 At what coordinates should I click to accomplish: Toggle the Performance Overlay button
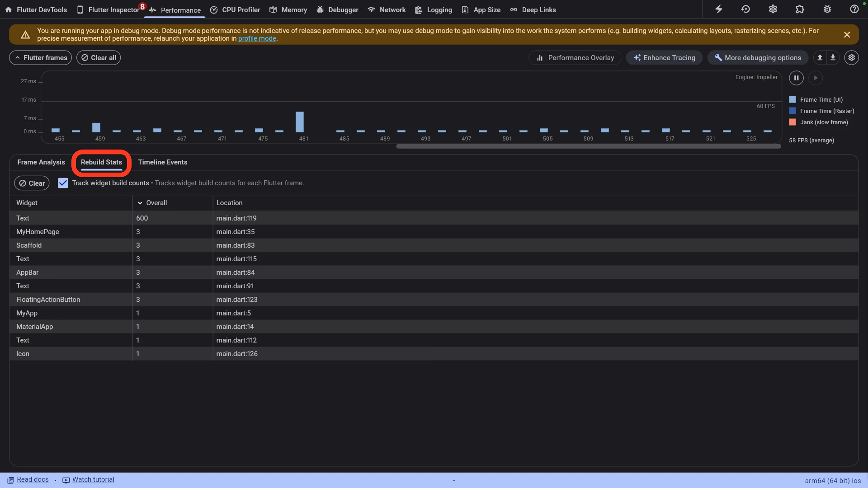(x=575, y=57)
